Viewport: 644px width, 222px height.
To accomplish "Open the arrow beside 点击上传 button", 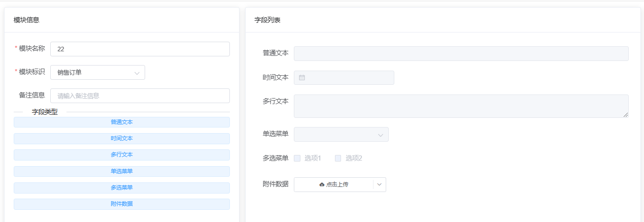I will pos(380,184).
